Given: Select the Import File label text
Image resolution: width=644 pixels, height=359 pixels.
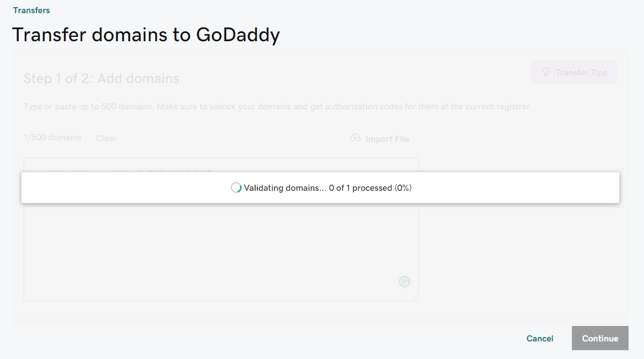Looking at the screenshot, I should coord(387,139).
